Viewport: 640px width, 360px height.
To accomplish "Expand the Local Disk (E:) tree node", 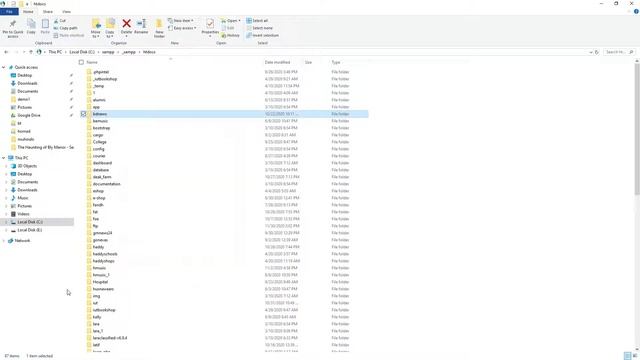I will pyautogui.click(x=6, y=230).
